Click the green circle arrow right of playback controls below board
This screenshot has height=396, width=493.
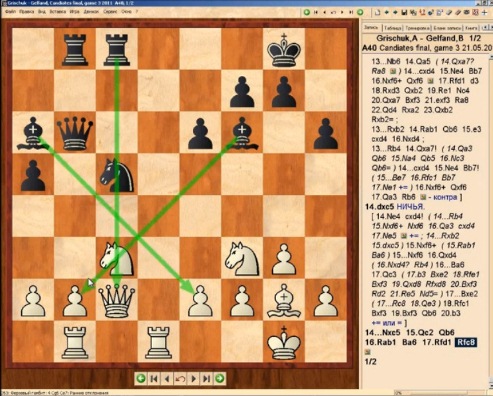pyautogui.click(x=220, y=379)
